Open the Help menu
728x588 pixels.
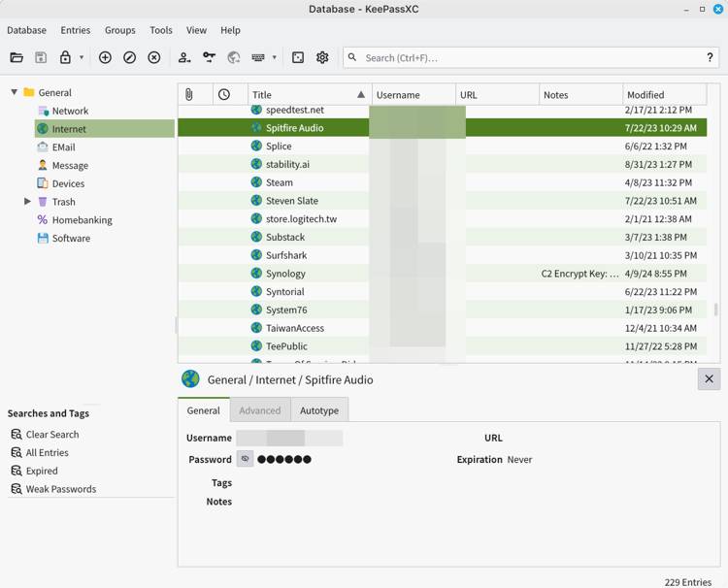coord(230,30)
